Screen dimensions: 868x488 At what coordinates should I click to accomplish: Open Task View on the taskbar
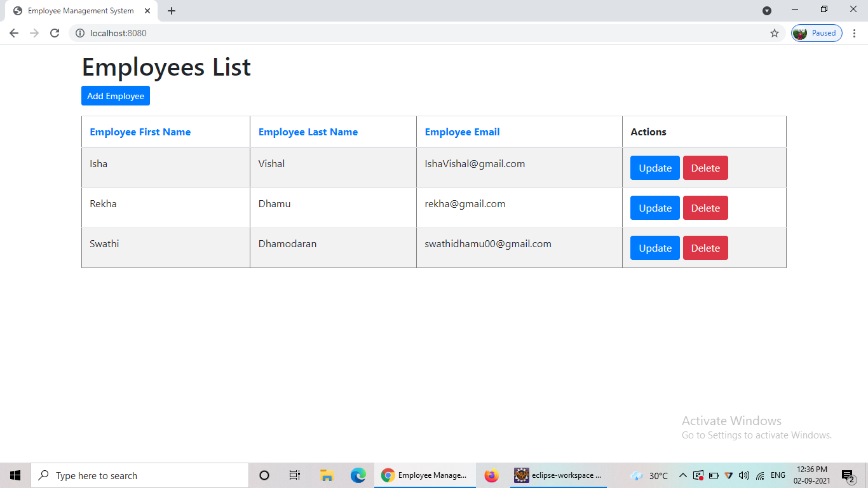pyautogui.click(x=295, y=475)
